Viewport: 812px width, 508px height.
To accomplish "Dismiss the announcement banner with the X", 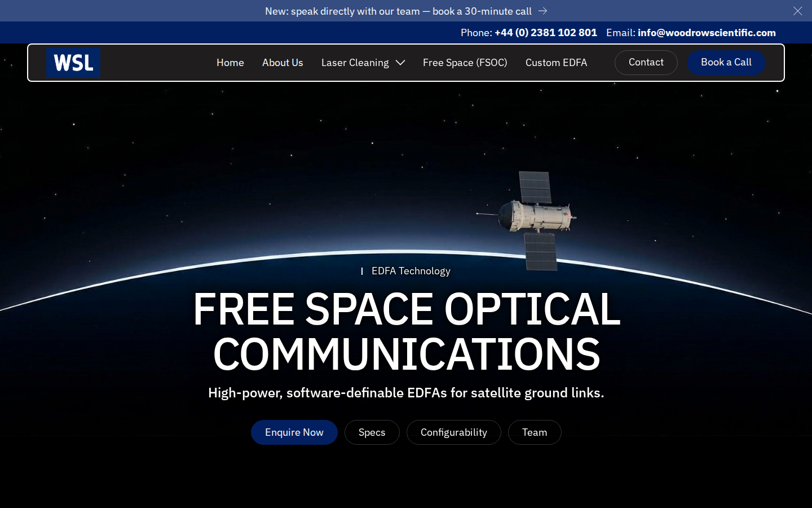I will pyautogui.click(x=797, y=11).
